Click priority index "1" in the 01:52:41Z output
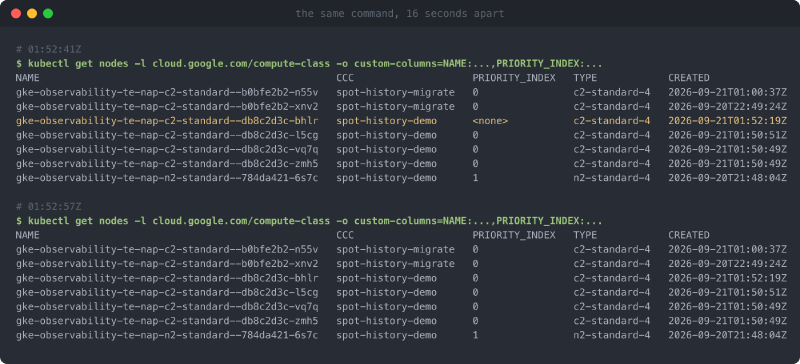This screenshot has height=364, width=800. coord(476,178)
